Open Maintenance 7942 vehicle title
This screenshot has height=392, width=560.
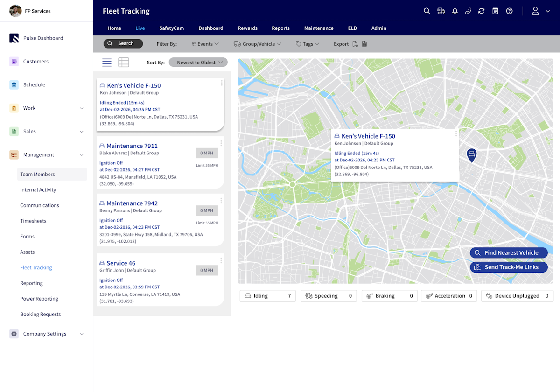point(132,203)
